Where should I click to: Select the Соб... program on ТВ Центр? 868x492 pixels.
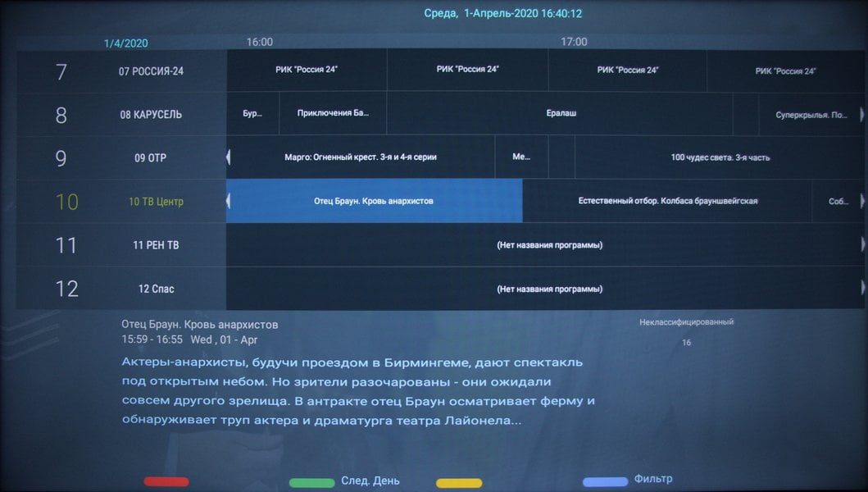[x=838, y=201]
